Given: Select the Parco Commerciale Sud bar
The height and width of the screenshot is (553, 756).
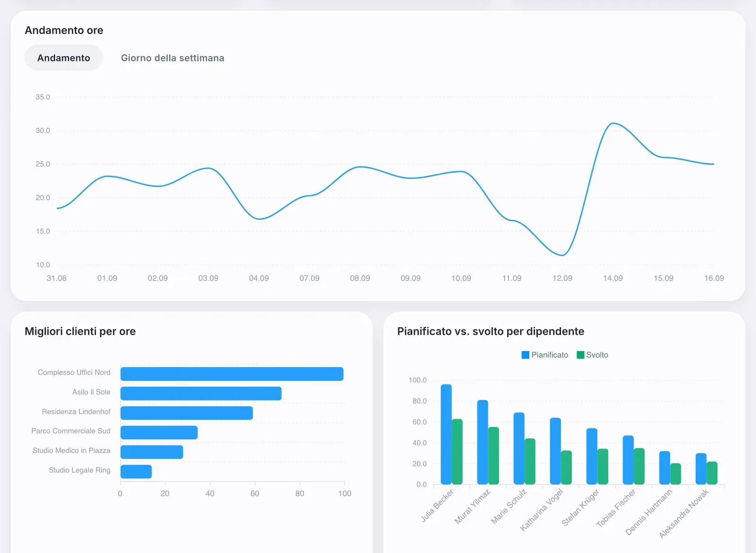Looking at the screenshot, I should click(159, 432).
